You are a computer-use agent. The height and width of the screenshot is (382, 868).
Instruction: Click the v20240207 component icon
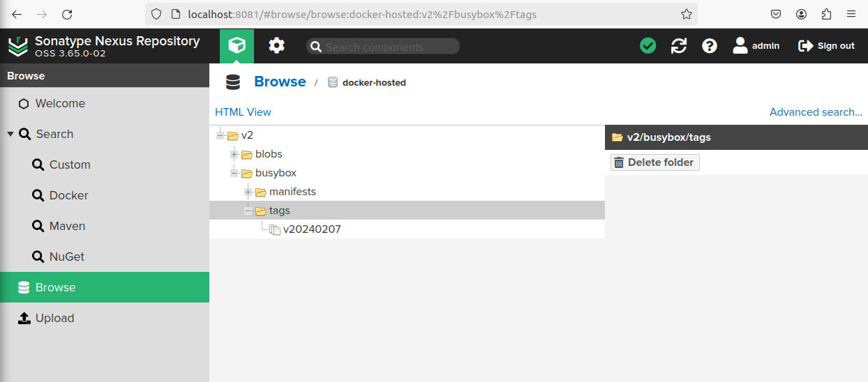(275, 229)
